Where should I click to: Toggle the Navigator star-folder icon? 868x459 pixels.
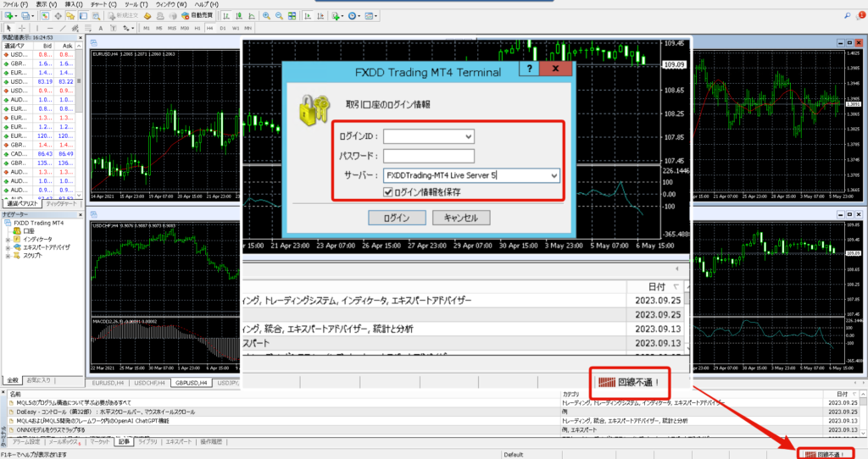pos(70,16)
